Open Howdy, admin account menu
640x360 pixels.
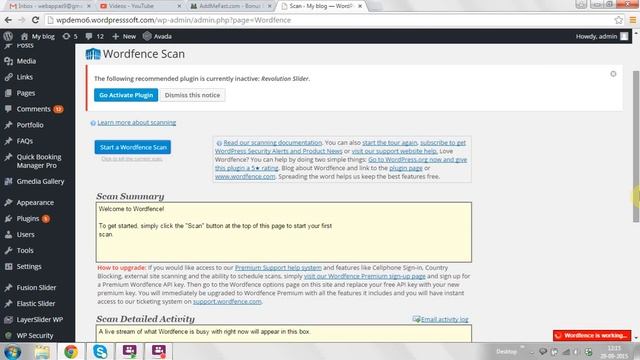coord(602,36)
